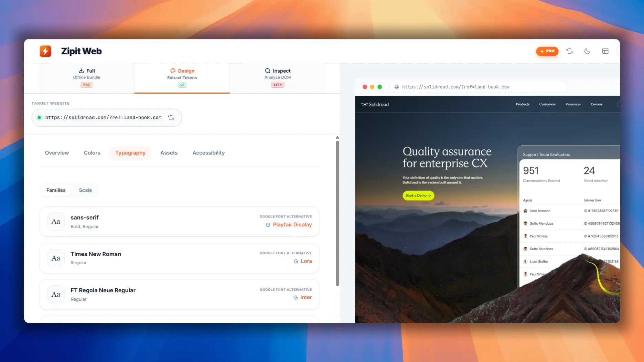Image resolution: width=644 pixels, height=362 pixels.
Task: Click the Paul Wilson avatar in row ID #762145839102013
Action: 525,236
